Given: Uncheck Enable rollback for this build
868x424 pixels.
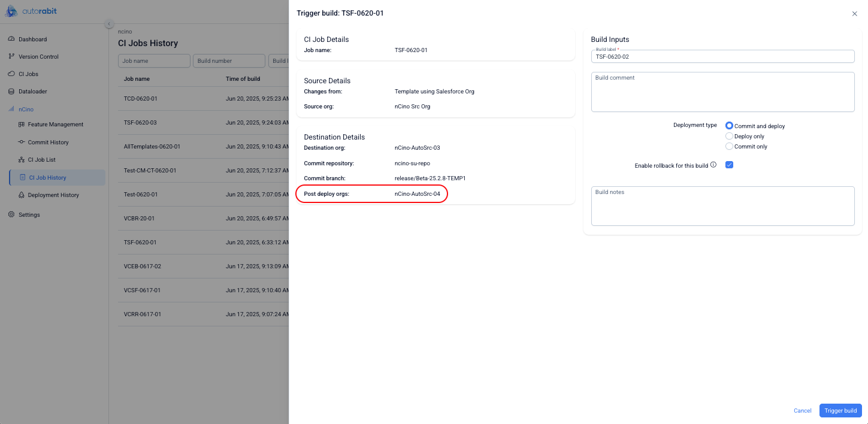Looking at the screenshot, I should coord(729,165).
